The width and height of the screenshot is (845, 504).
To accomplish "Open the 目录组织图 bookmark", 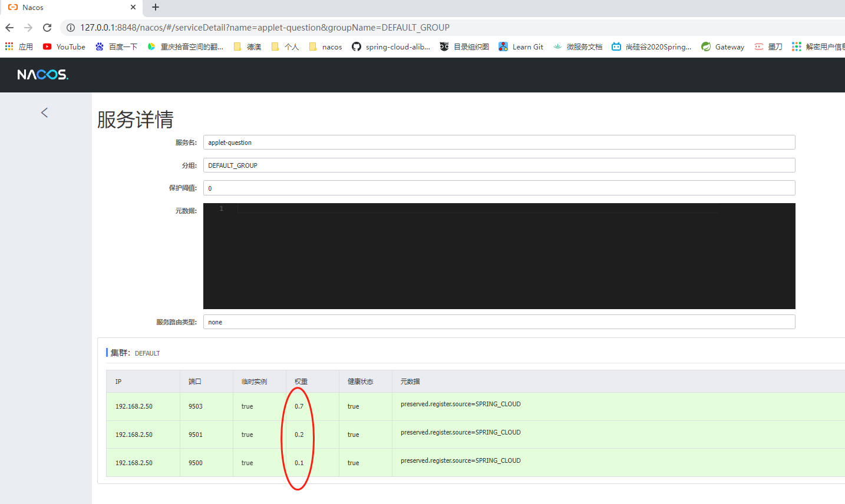I will (464, 47).
